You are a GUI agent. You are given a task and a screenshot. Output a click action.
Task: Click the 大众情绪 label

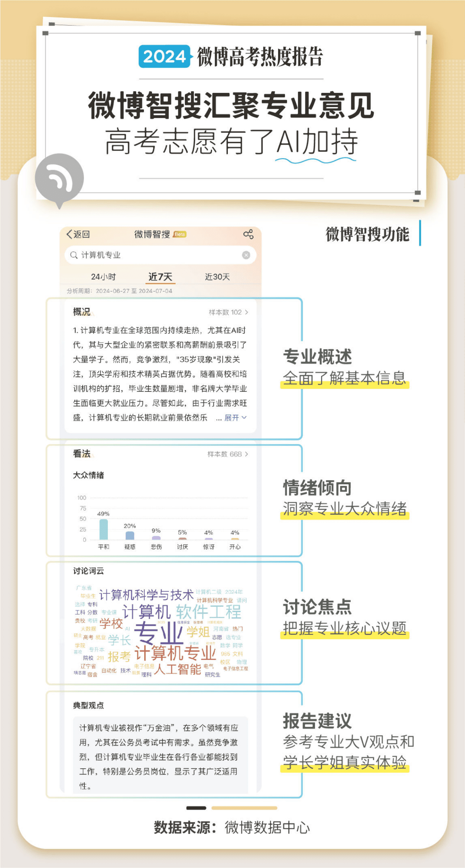(x=89, y=475)
